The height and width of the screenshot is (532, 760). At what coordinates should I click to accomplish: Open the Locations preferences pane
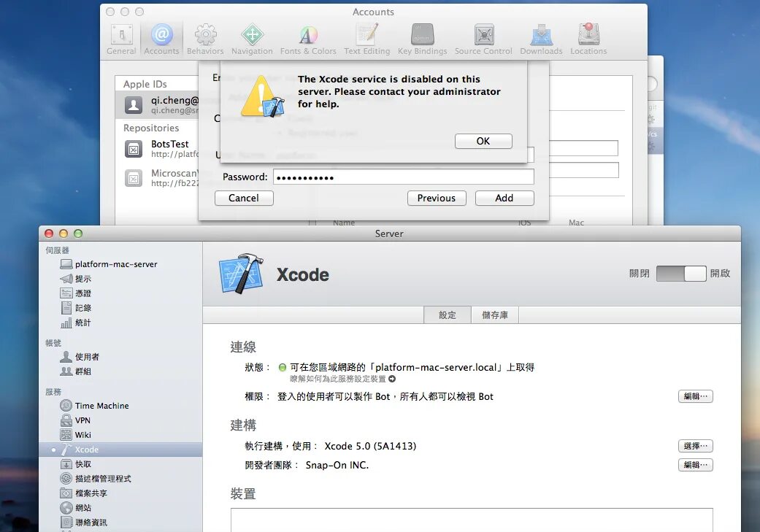588,39
